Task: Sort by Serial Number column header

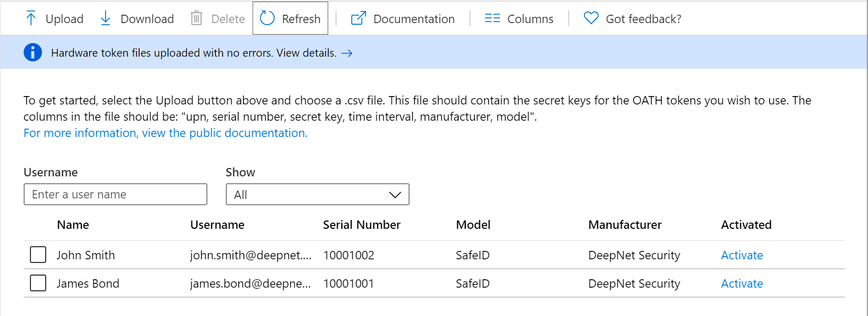Action: click(361, 225)
